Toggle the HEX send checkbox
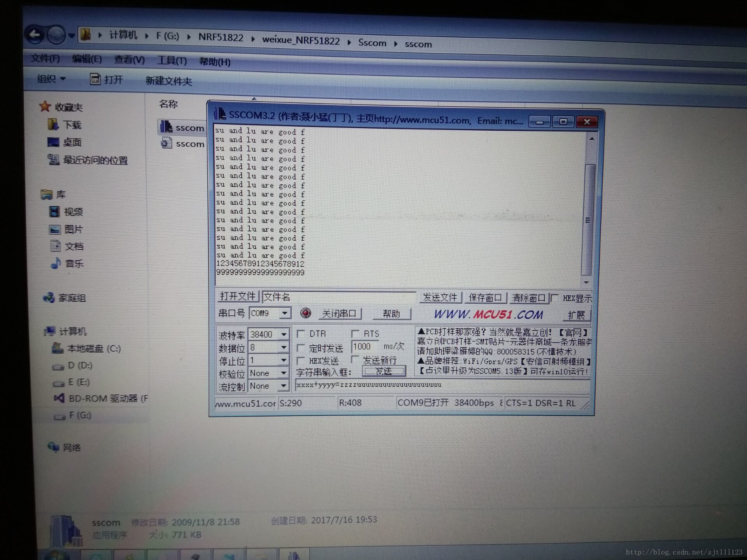 (300, 360)
